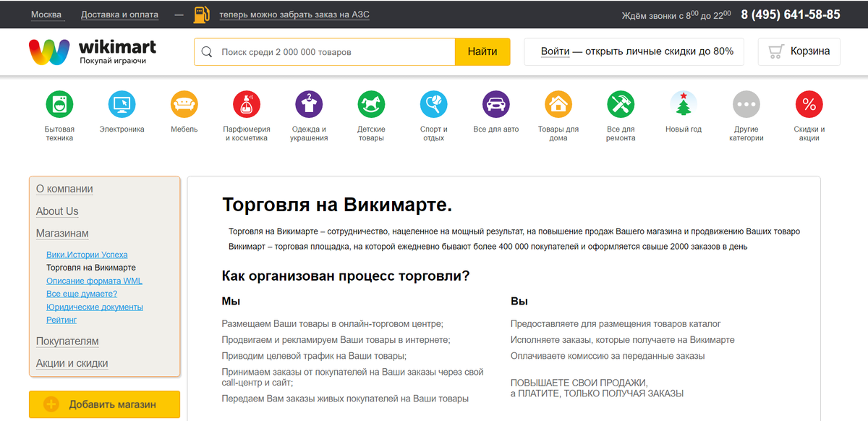Change city via Москва link
868x421 pixels.
46,14
